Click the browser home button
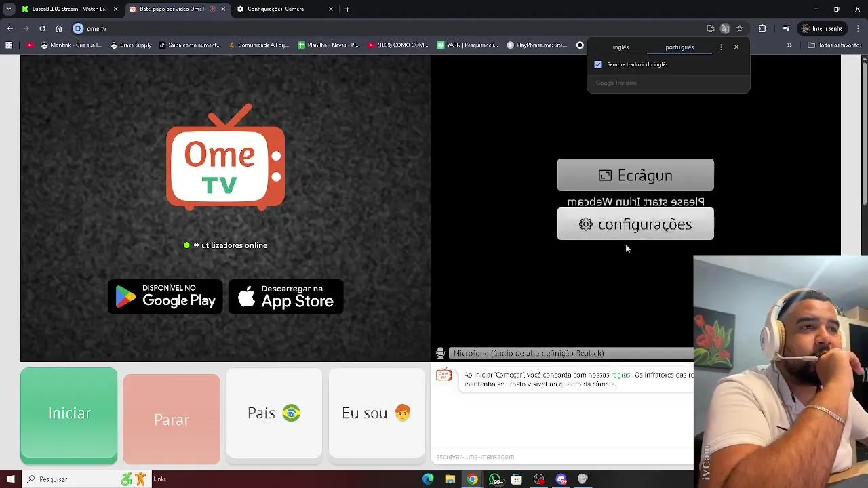This screenshot has width=868, height=488. pyautogui.click(x=58, y=28)
